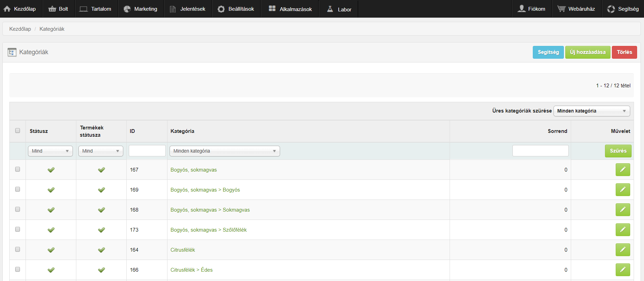Toggle status checkmark for category 167
Screen dimensions: 644x281
(51, 170)
